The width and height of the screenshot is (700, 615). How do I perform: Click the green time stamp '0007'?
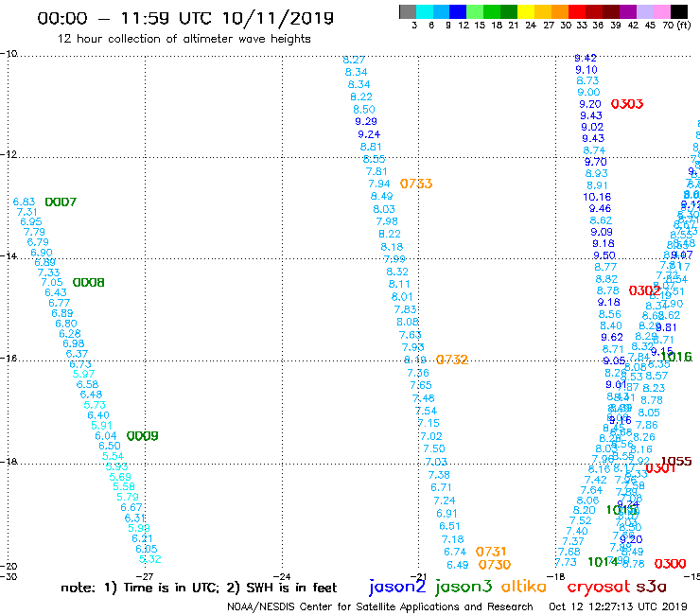(x=61, y=202)
